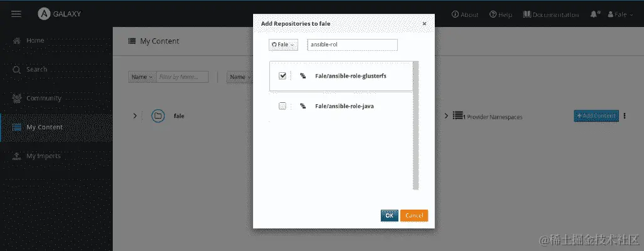The image size is (644, 251).
Task: Click the My Content page header icon
Action: pos(132,41)
